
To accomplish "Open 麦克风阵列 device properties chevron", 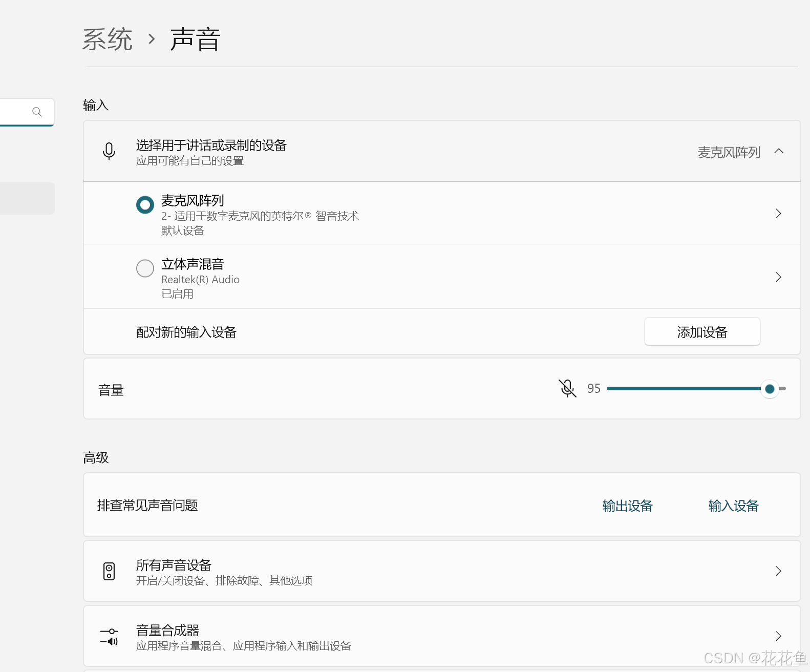I will 778,214.
